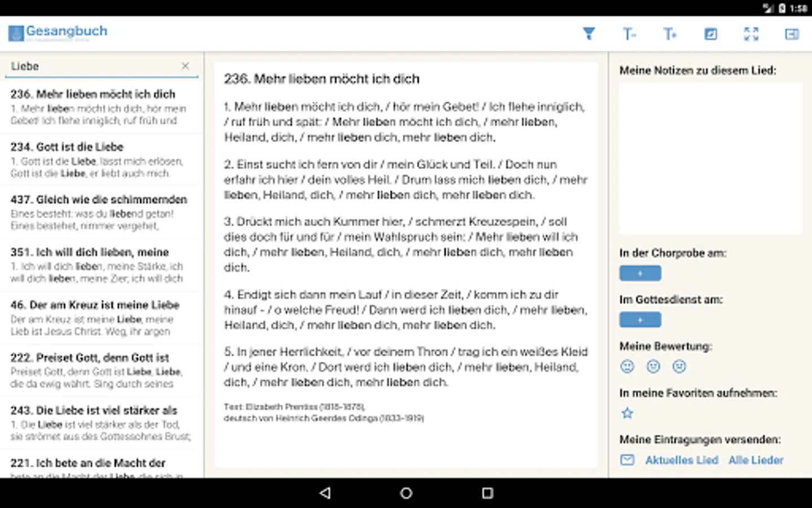
Task: Send entries for Aktuelles Lied
Action: (682, 460)
